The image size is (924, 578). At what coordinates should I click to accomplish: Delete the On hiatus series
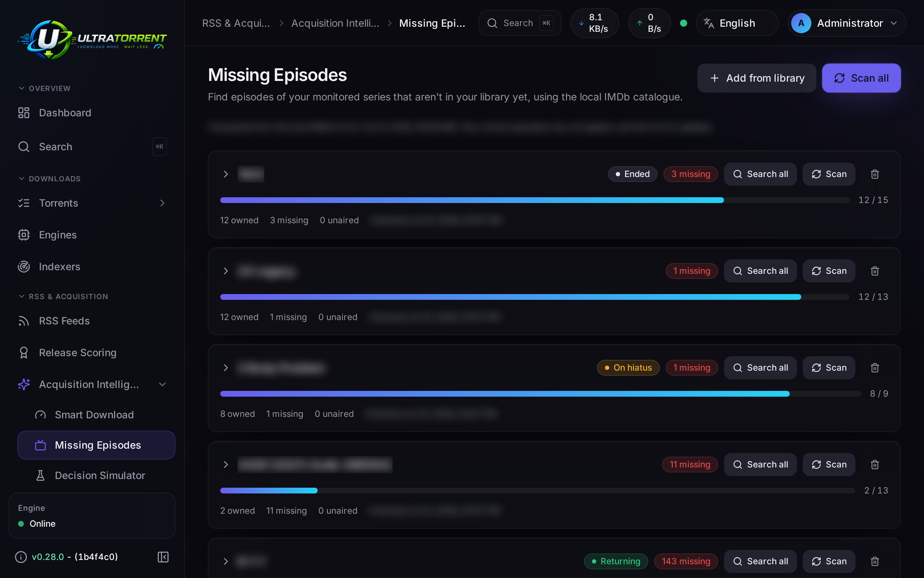[x=875, y=367]
